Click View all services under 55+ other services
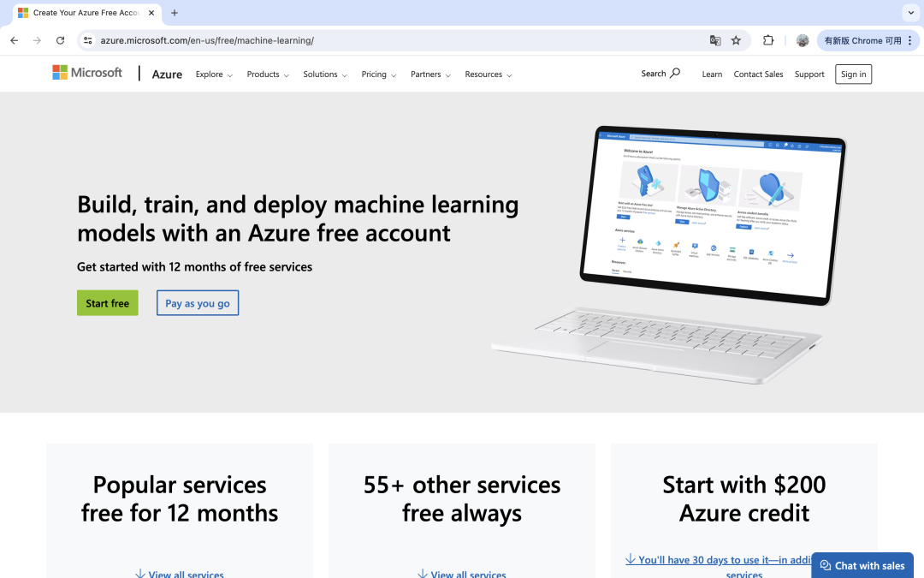The image size is (924, 578). click(461, 574)
